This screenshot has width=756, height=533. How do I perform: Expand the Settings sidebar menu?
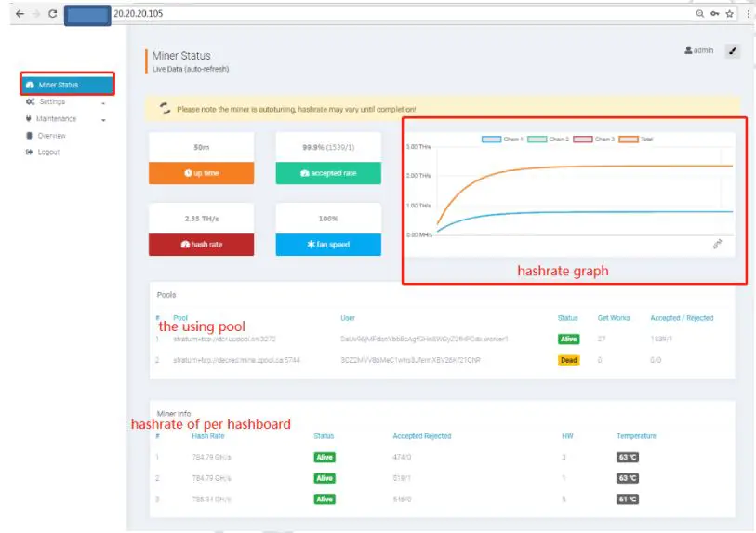[x=65, y=101]
